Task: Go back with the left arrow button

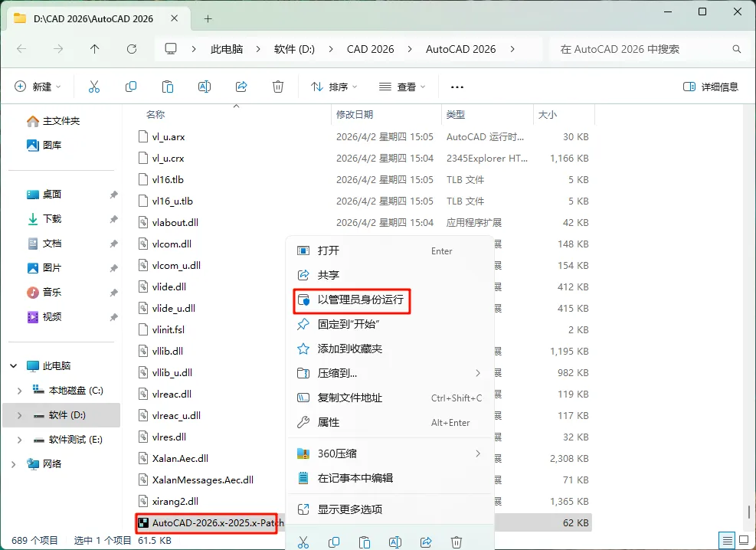Action: pyautogui.click(x=21, y=49)
